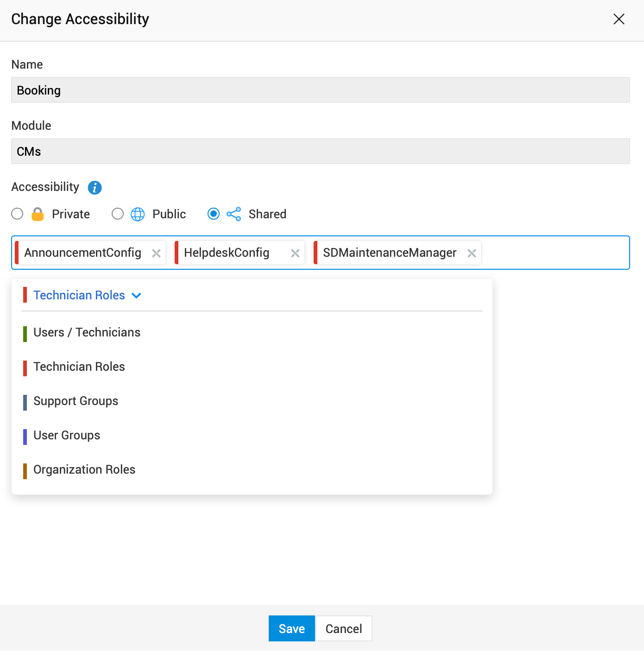644x659 pixels.
Task: Click the Accessibility info icon
Action: click(95, 188)
